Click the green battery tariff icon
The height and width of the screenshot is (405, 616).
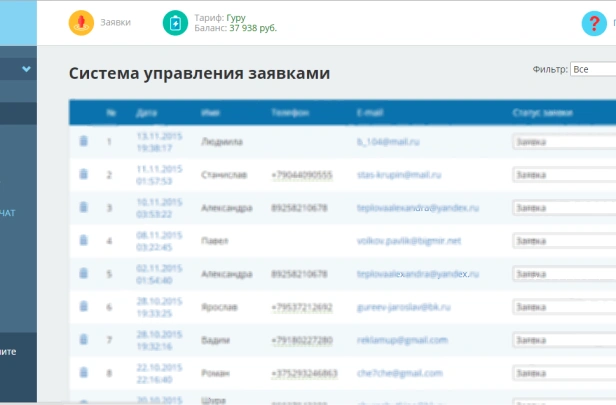tap(175, 23)
